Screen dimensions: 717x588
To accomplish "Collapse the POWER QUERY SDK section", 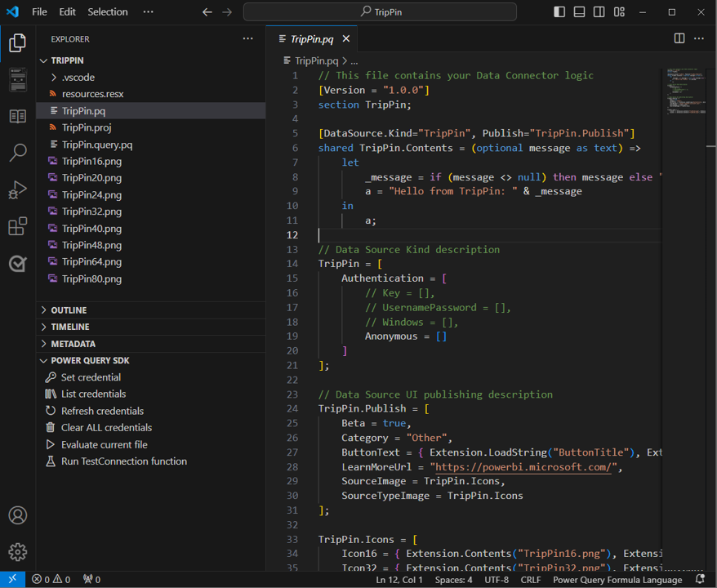I will 90,360.
